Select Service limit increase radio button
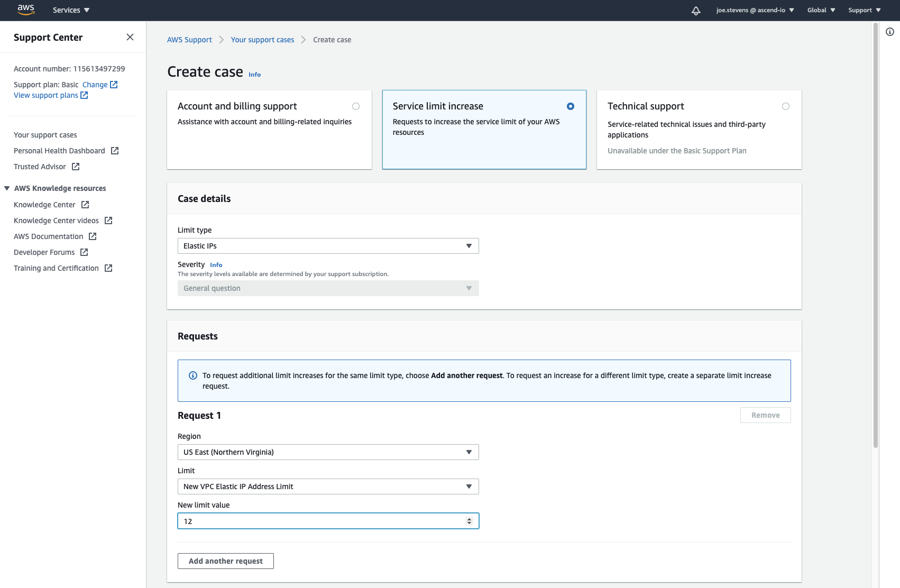 571,106
